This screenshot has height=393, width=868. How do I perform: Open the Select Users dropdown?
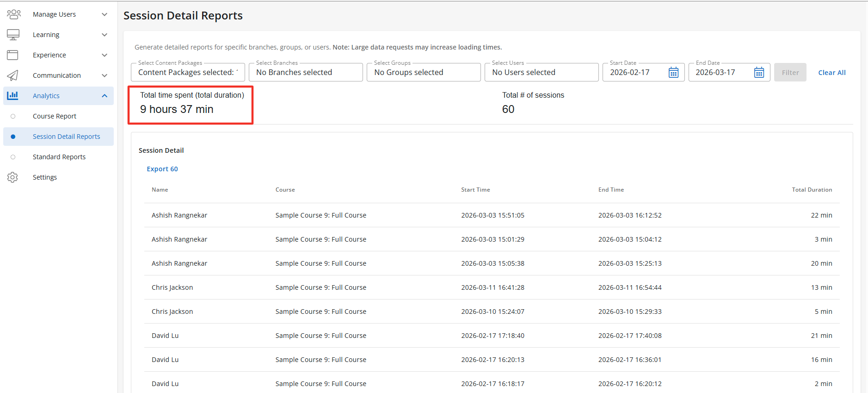click(x=541, y=73)
